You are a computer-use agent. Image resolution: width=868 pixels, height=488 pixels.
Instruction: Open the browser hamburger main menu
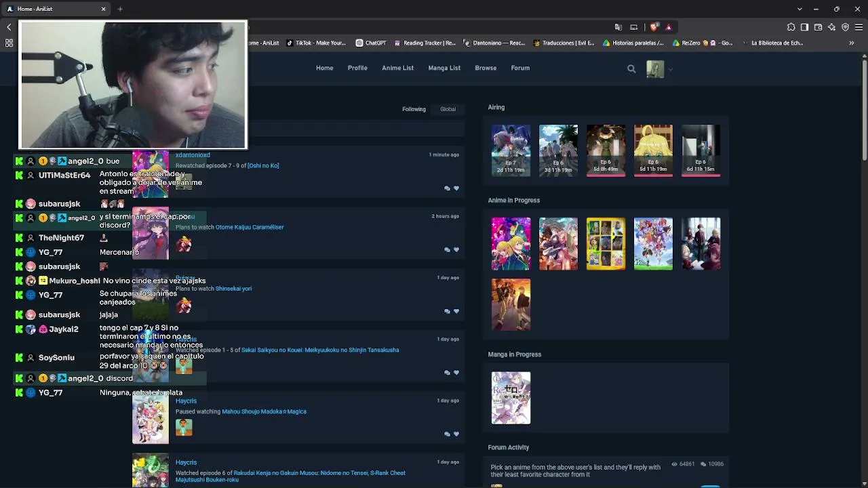pyautogui.click(x=859, y=27)
